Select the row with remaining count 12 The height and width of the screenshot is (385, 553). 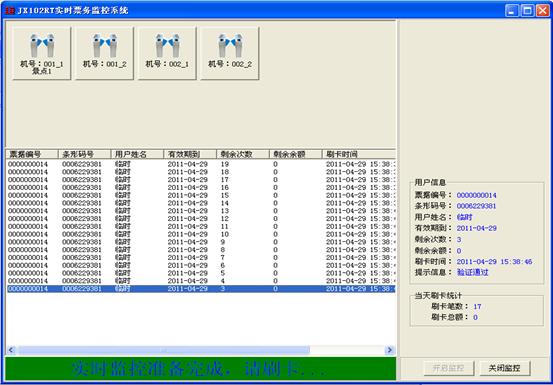pos(201,219)
